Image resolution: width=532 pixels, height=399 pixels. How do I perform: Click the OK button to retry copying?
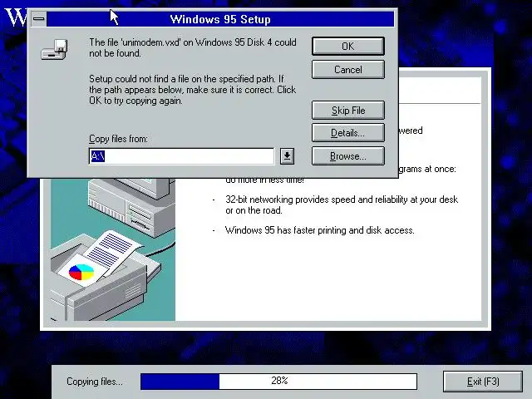pos(348,47)
